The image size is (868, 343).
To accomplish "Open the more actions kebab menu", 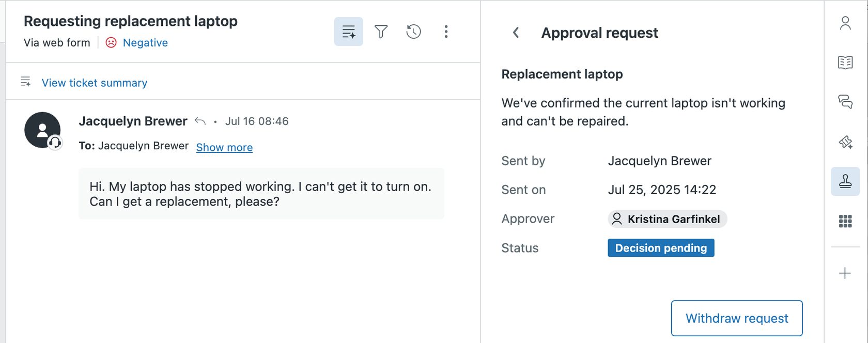I will tap(446, 32).
